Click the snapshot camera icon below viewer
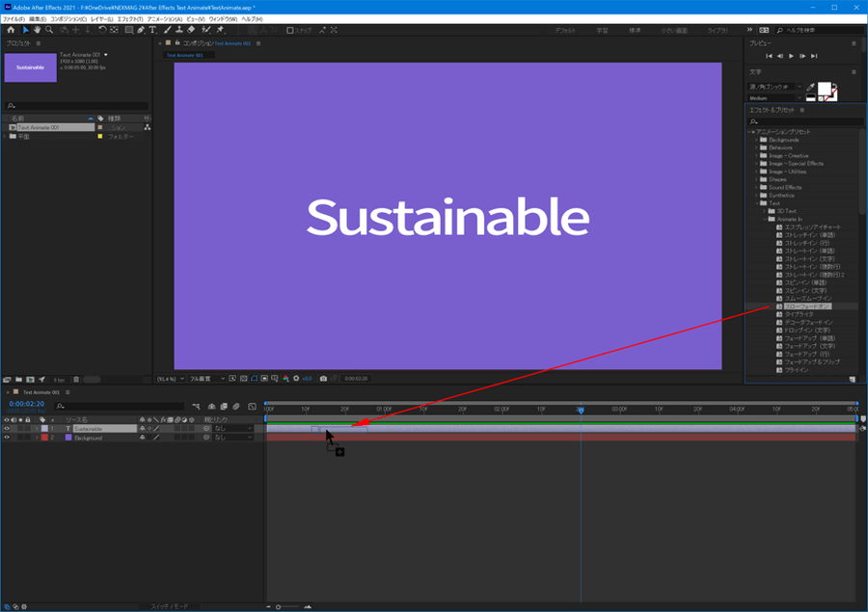868x612 pixels. (x=323, y=378)
